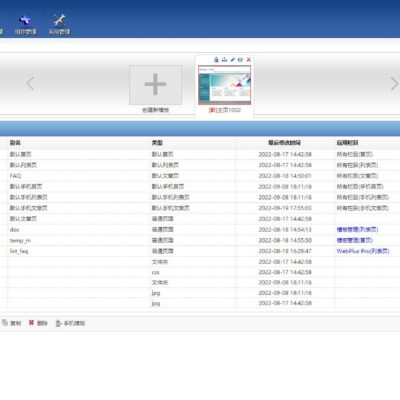Viewport: 400px width, 400px height.
Task: Select the temp_m alias cell
Action: coord(20,240)
